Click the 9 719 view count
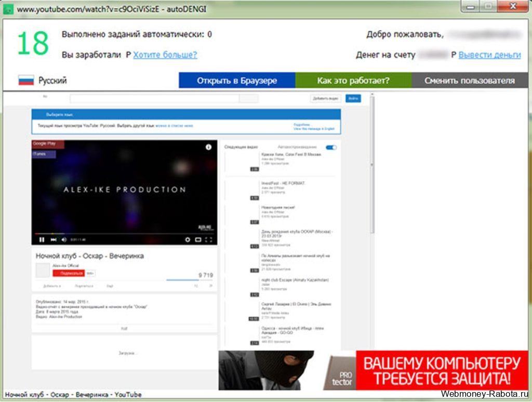This screenshot has width=532, height=402. (206, 275)
